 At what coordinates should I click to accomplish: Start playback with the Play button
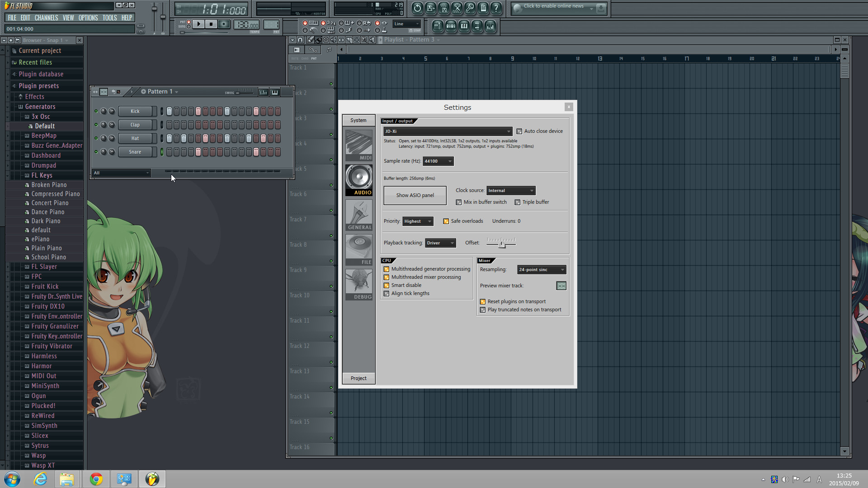[x=198, y=24]
